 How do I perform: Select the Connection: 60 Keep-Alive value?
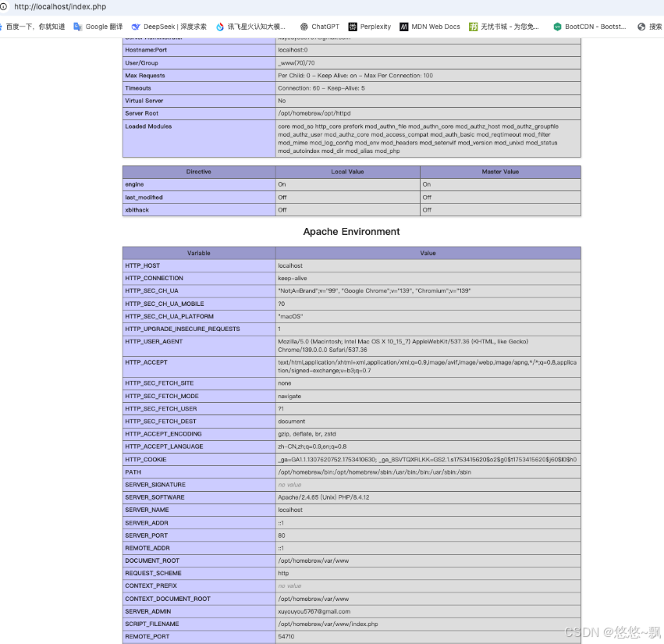point(321,88)
